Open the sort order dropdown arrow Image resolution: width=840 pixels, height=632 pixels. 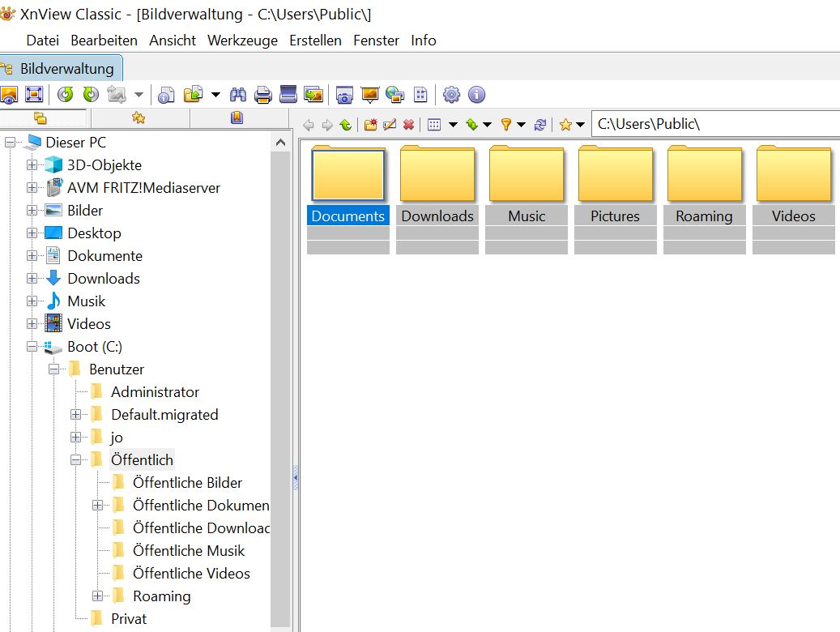[x=487, y=125]
